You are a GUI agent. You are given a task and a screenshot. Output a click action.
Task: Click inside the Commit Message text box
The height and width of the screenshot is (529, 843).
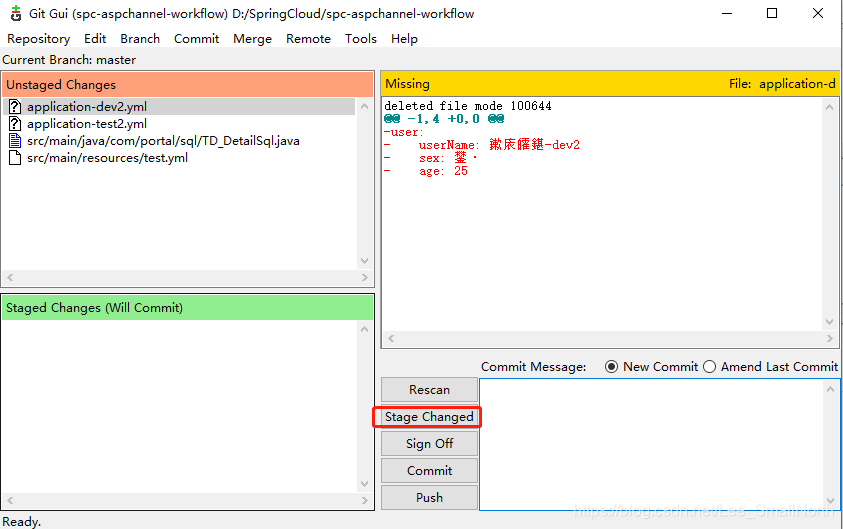click(x=651, y=444)
